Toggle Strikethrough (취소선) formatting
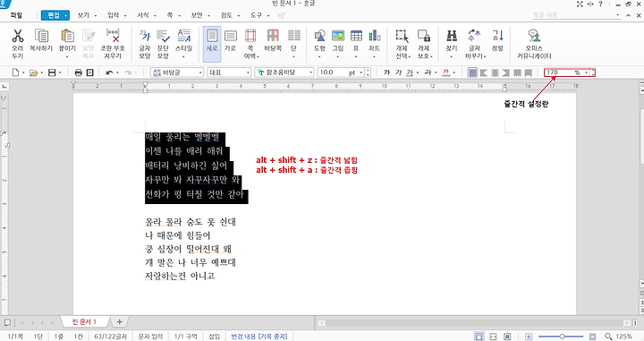Image resolution: width=644 pixels, height=341 pixels. 428,72
